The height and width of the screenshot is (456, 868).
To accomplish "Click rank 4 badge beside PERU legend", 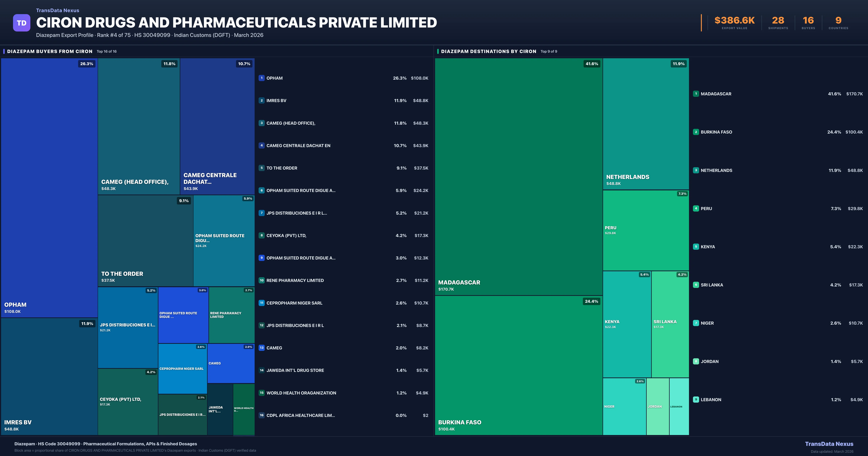I will click(x=696, y=208).
